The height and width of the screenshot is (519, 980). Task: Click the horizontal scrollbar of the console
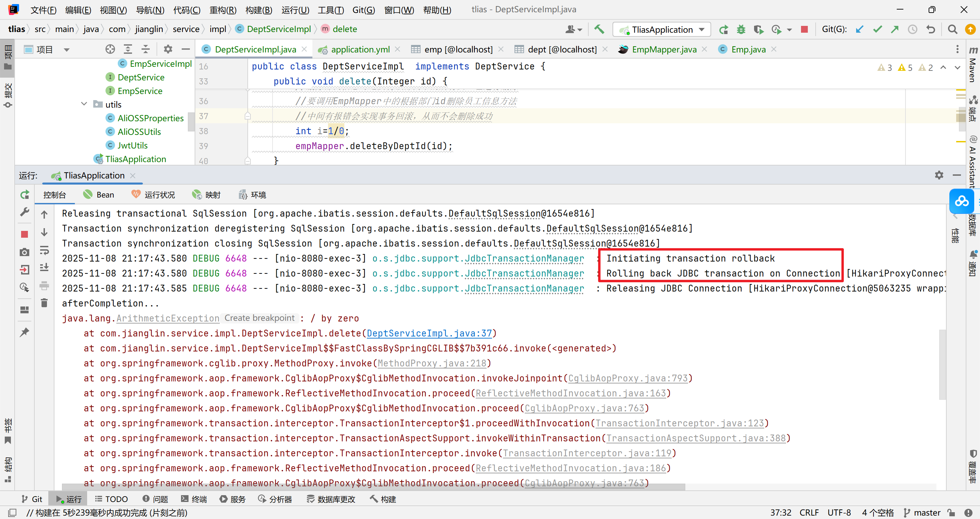coord(373,487)
